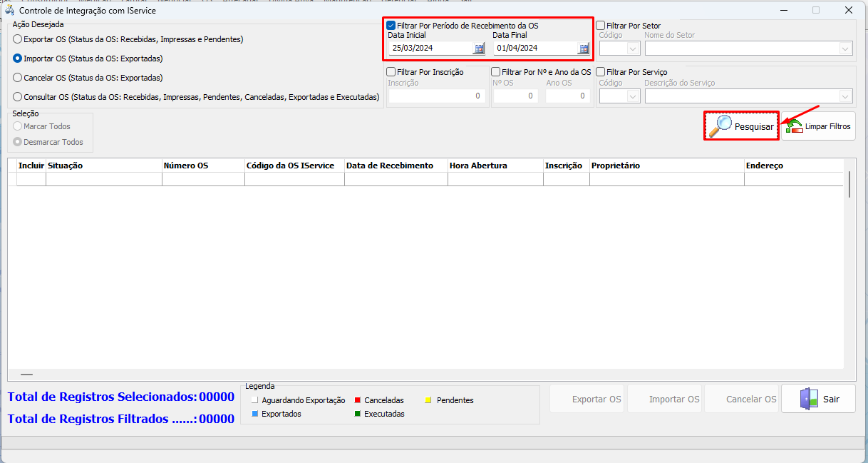Click the Data Inicial date field
This screenshot has width=868, height=463.
click(x=430, y=49)
